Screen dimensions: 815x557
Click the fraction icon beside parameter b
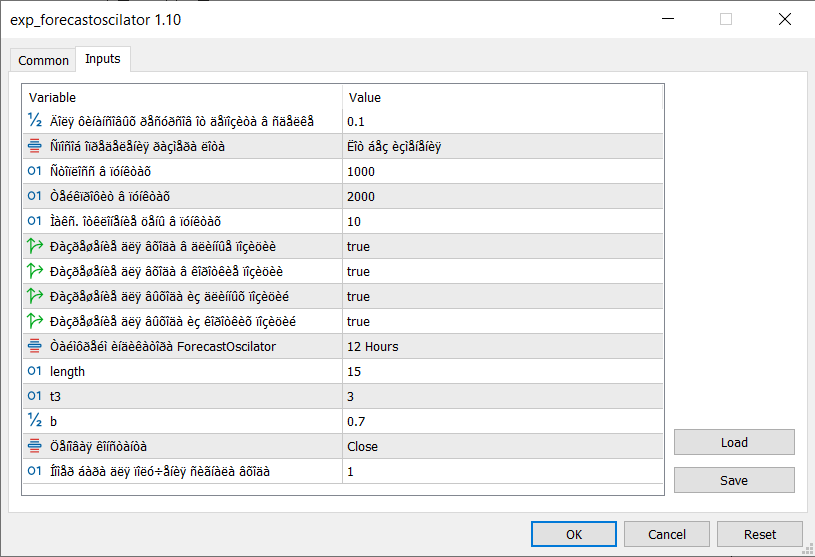pyautogui.click(x=35, y=421)
